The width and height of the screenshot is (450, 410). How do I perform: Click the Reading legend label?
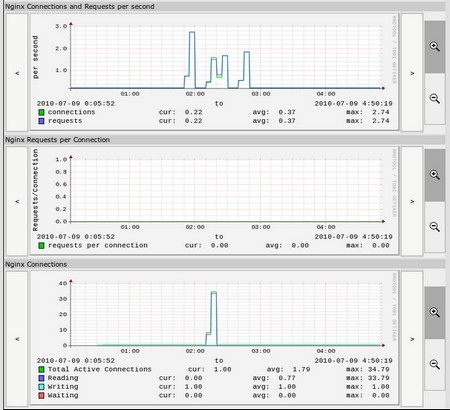click(x=63, y=378)
